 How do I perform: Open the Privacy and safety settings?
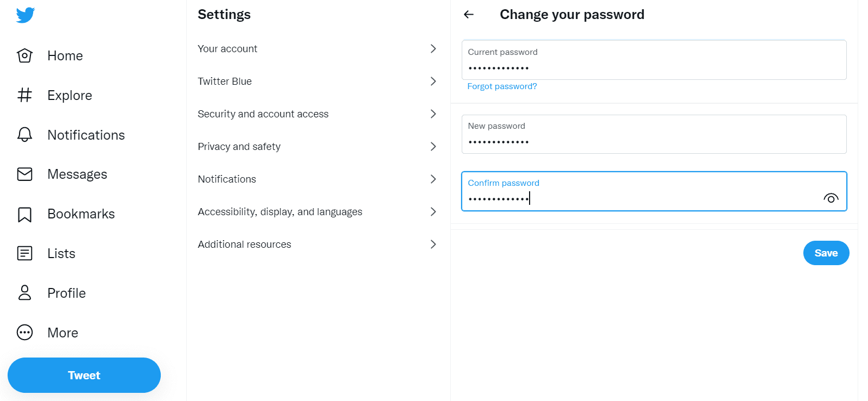(318, 146)
